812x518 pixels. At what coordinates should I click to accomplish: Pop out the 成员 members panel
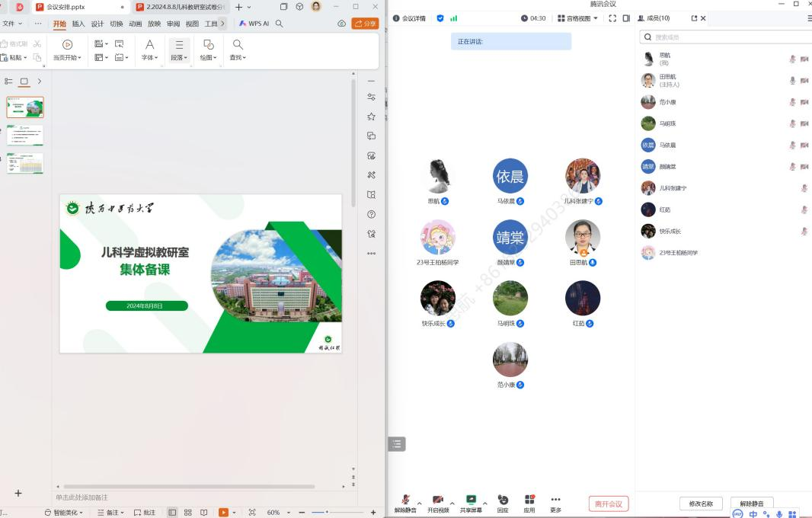coord(694,18)
